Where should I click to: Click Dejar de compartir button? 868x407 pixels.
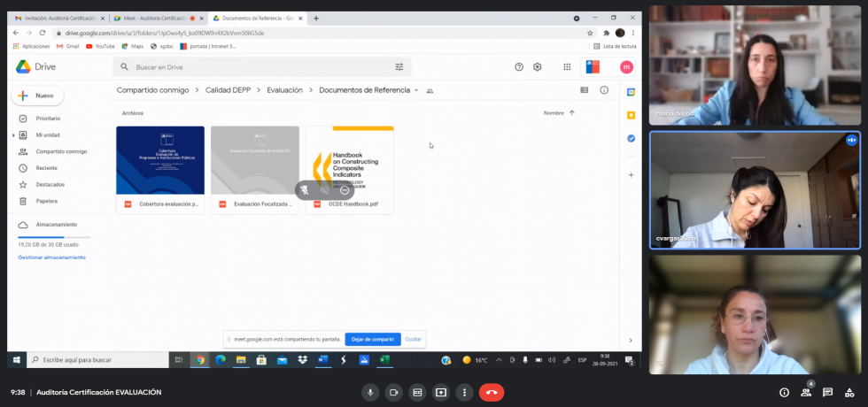373,339
